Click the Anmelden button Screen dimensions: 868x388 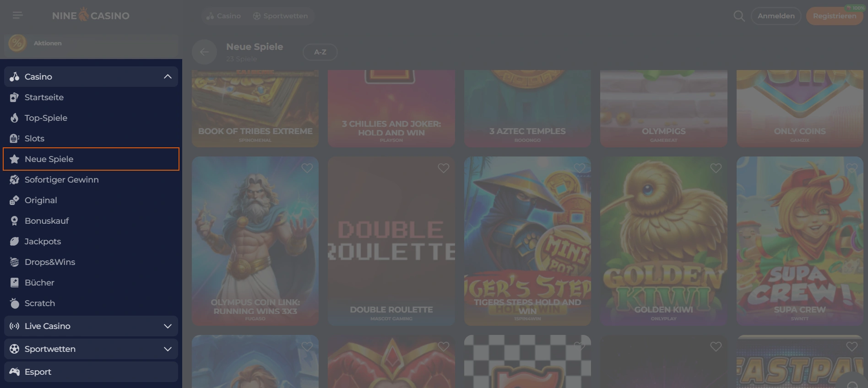point(776,16)
